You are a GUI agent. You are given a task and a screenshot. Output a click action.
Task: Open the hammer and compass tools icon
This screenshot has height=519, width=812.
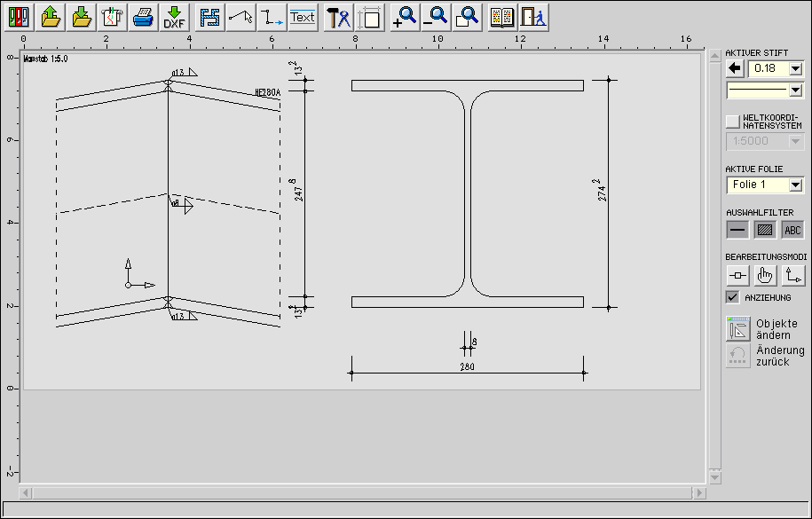(x=338, y=17)
